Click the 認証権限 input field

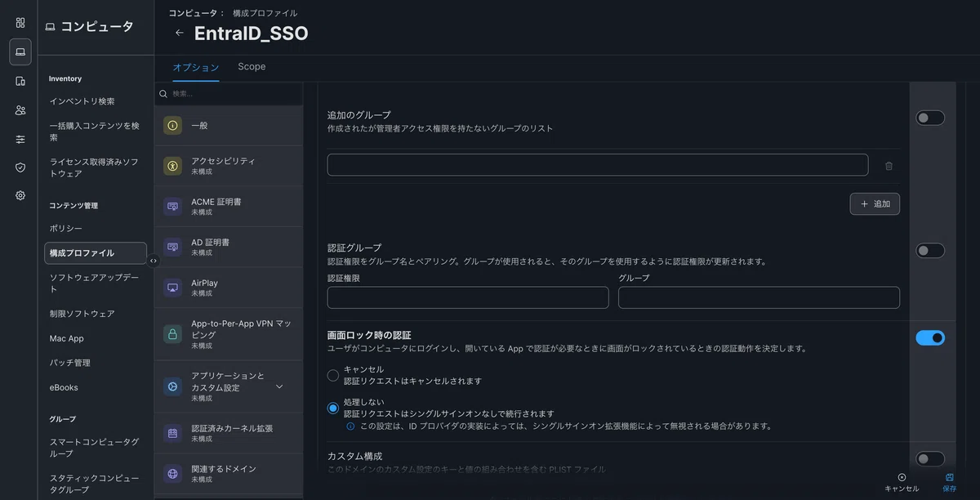pyautogui.click(x=468, y=297)
